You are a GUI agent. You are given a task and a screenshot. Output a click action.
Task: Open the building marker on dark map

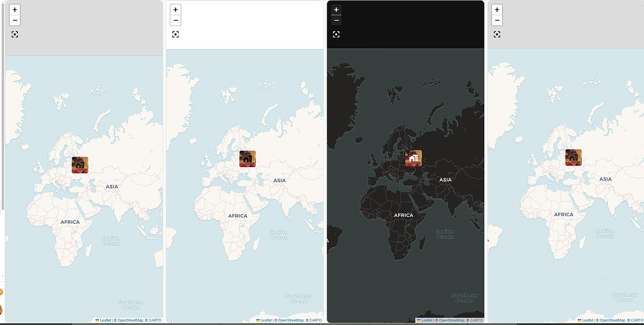(414, 158)
